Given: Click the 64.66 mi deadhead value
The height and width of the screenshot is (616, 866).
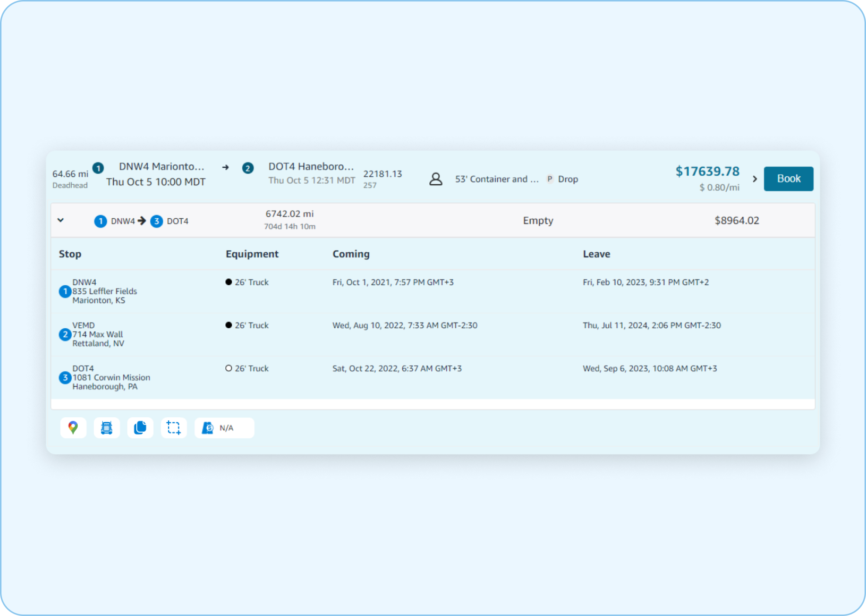Looking at the screenshot, I should (70, 174).
